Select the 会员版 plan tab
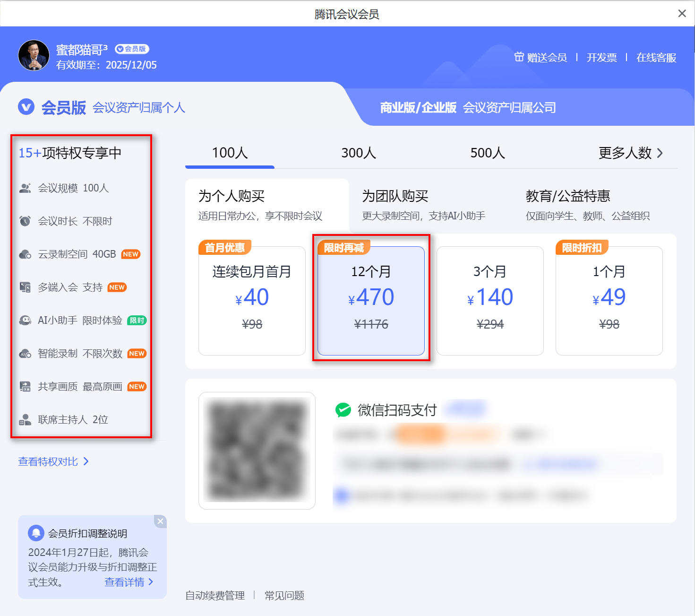This screenshot has height=616, width=695. click(x=102, y=107)
